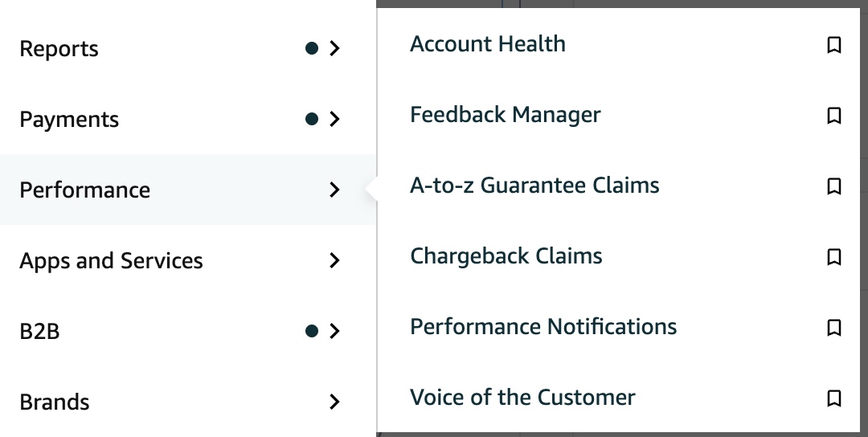Expand the Apps and Services chevron
868x437 pixels.
[335, 261]
